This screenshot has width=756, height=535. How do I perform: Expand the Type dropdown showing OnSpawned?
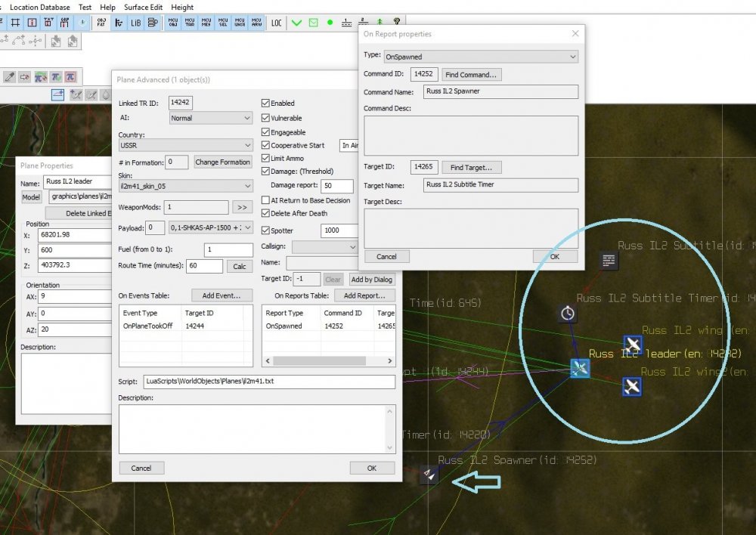[x=481, y=56]
